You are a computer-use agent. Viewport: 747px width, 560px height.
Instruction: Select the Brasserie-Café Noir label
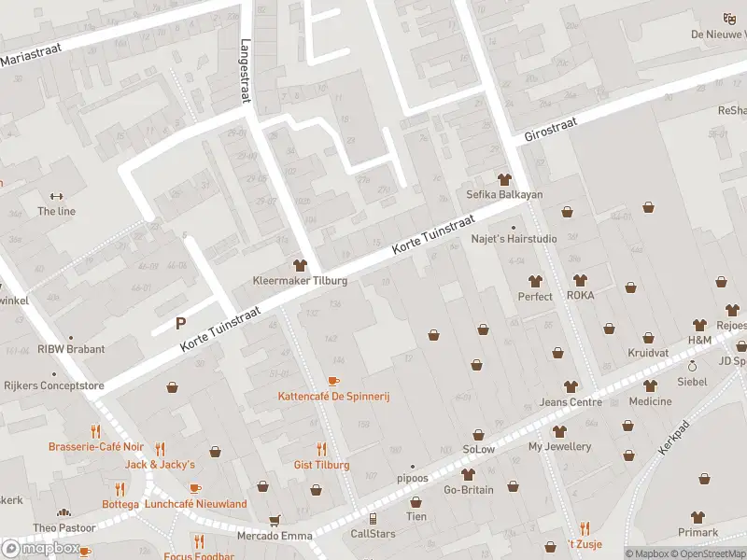96,447
